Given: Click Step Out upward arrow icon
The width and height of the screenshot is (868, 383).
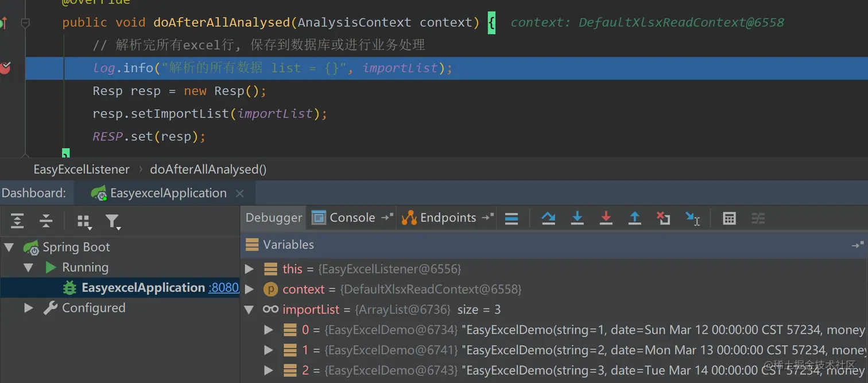Looking at the screenshot, I should (634, 218).
